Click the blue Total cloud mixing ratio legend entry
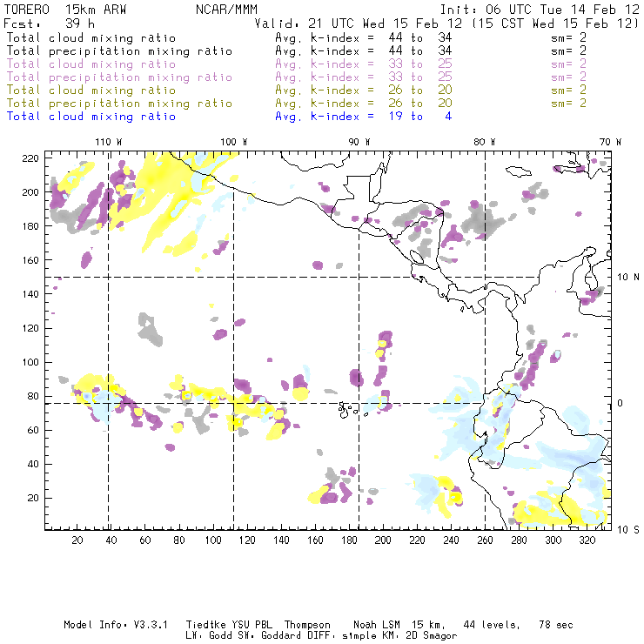644x644 pixels. click(91, 117)
